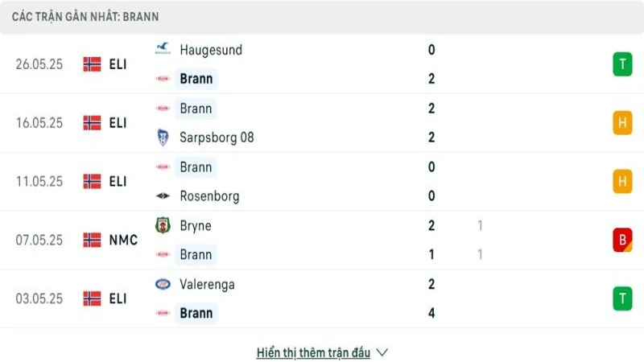Click the Haugesund team logo

pyautogui.click(x=163, y=49)
